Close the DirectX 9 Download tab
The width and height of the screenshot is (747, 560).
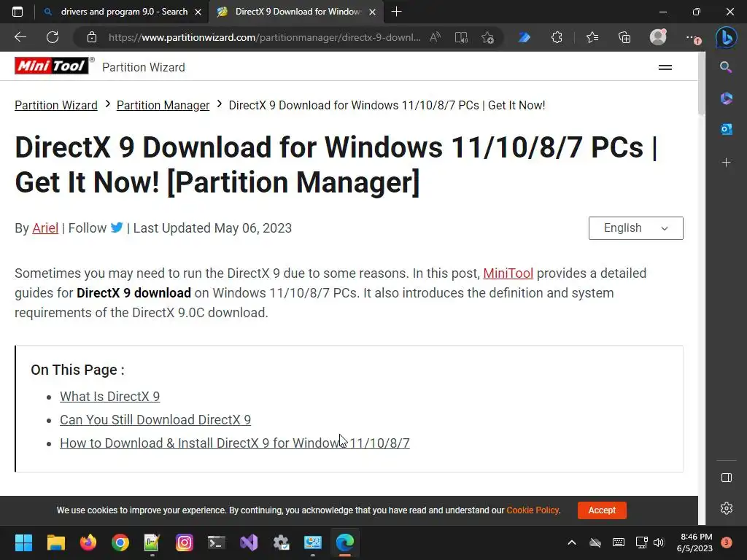[373, 12]
